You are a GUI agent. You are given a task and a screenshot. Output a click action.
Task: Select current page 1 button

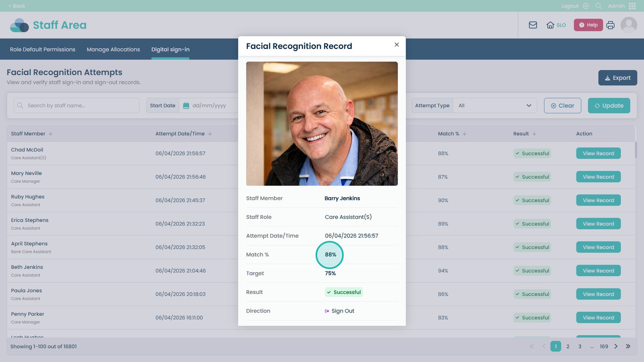point(555,346)
